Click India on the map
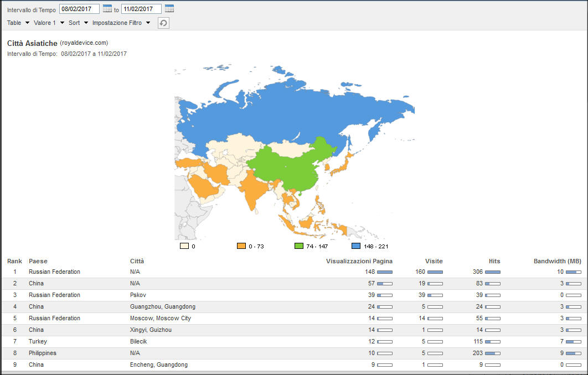 [x=253, y=189]
